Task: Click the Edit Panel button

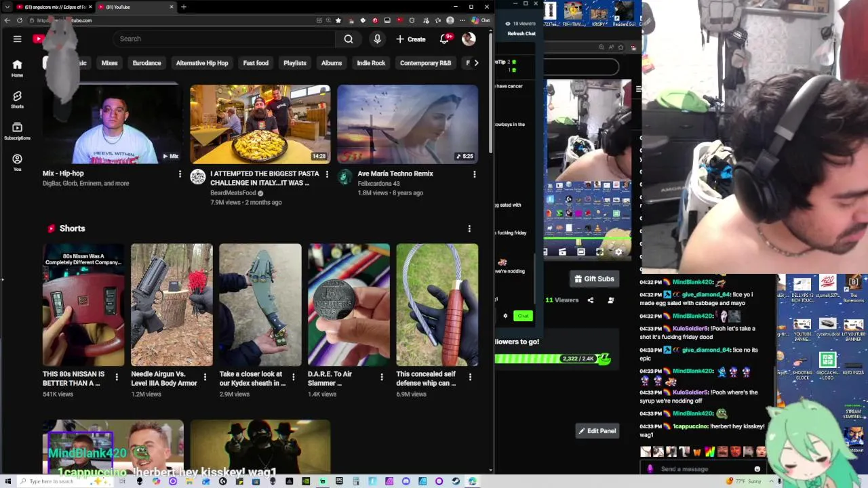Action: pyautogui.click(x=597, y=431)
